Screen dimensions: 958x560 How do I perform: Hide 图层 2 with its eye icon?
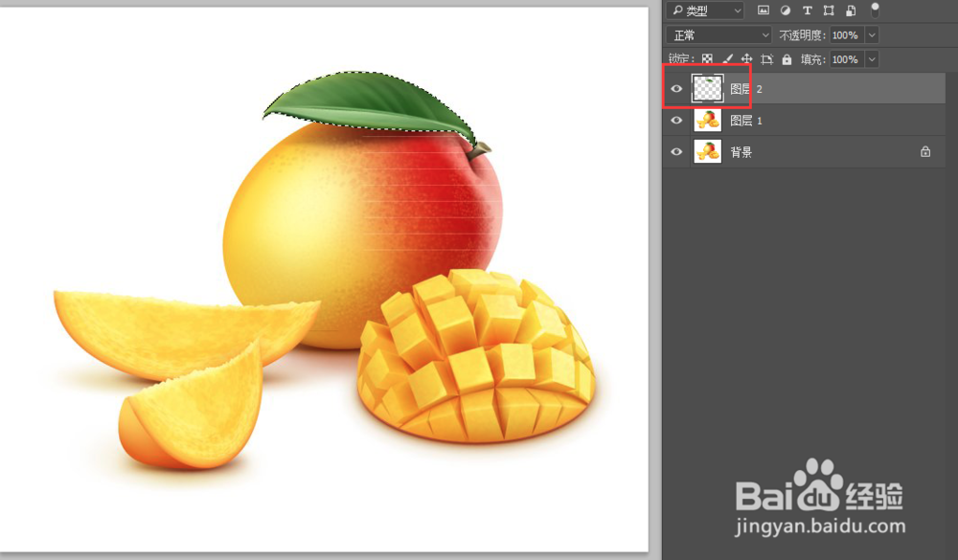click(x=676, y=89)
